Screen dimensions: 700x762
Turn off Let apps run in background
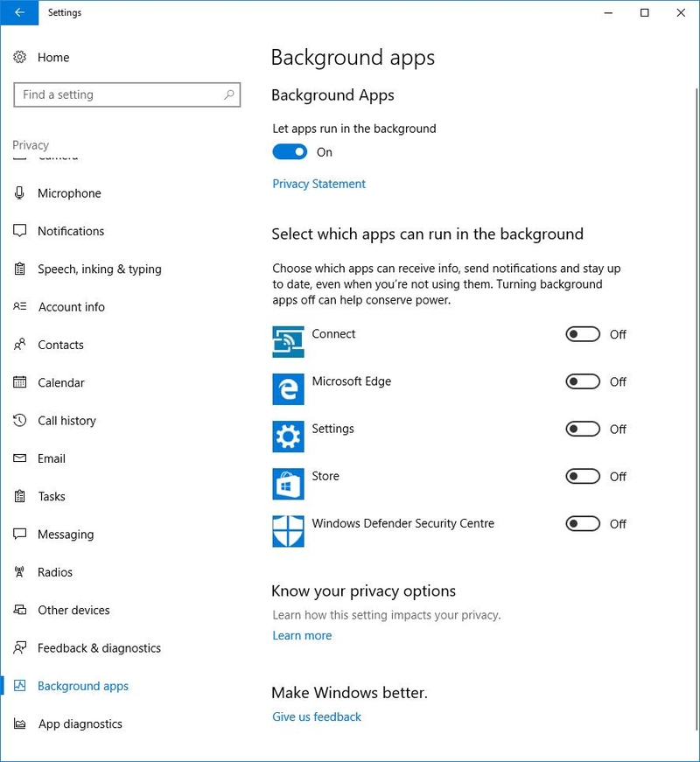(x=290, y=152)
